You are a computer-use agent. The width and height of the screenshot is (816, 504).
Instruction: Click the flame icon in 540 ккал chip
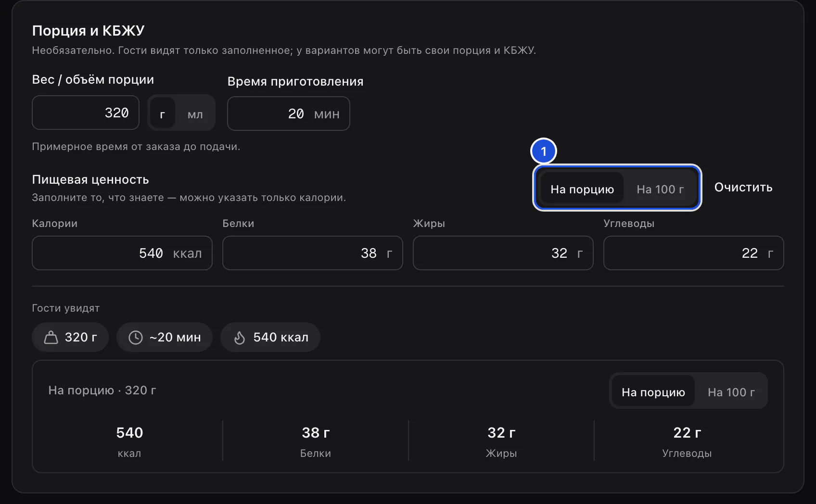click(x=240, y=338)
